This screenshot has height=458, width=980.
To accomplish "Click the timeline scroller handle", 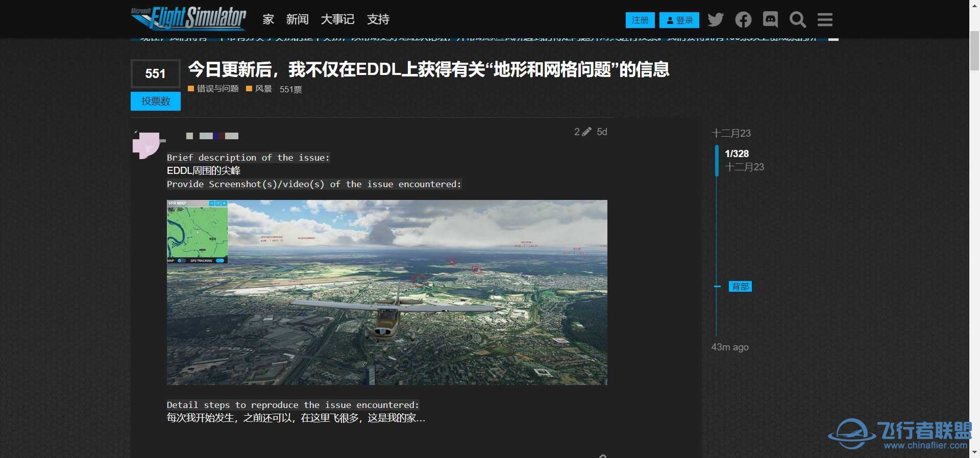I will click(717, 160).
